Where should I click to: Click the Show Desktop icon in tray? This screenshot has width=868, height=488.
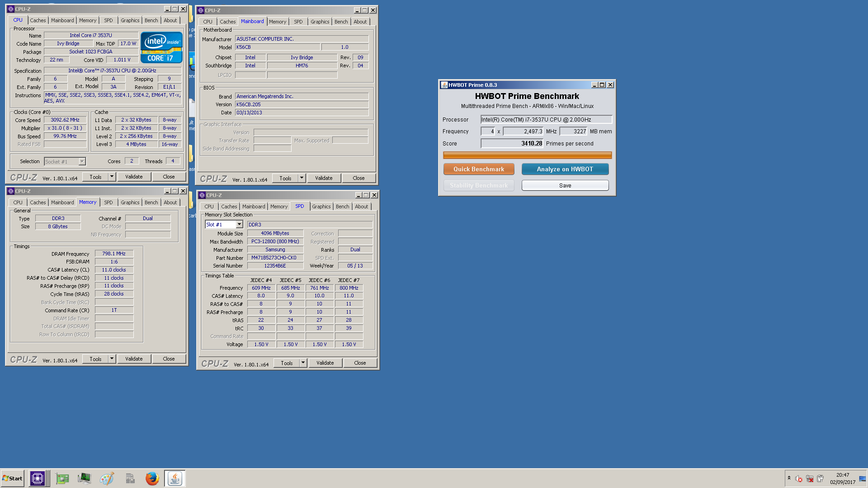(x=863, y=479)
